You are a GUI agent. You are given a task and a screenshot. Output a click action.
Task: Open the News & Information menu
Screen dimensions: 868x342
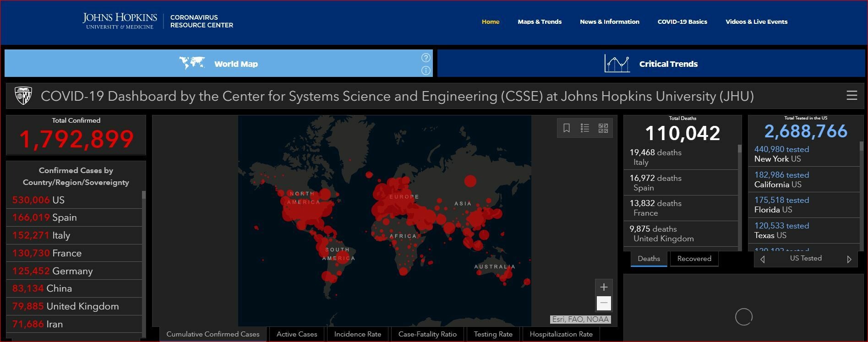coord(610,22)
